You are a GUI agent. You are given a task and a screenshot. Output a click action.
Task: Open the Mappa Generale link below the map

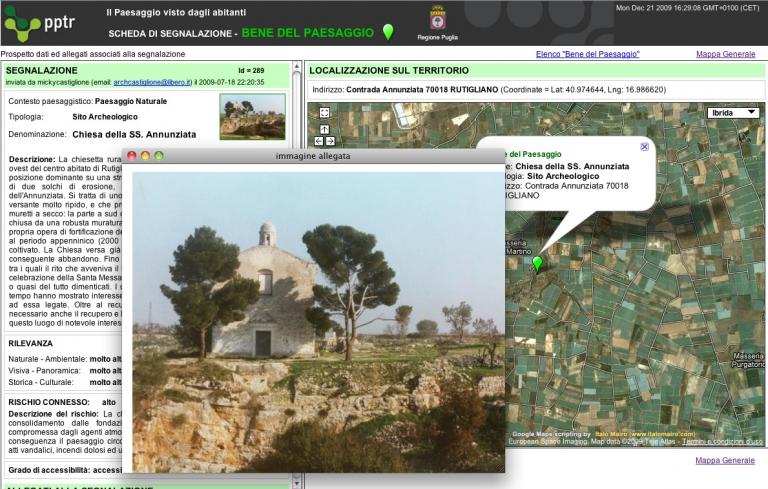(x=725, y=461)
